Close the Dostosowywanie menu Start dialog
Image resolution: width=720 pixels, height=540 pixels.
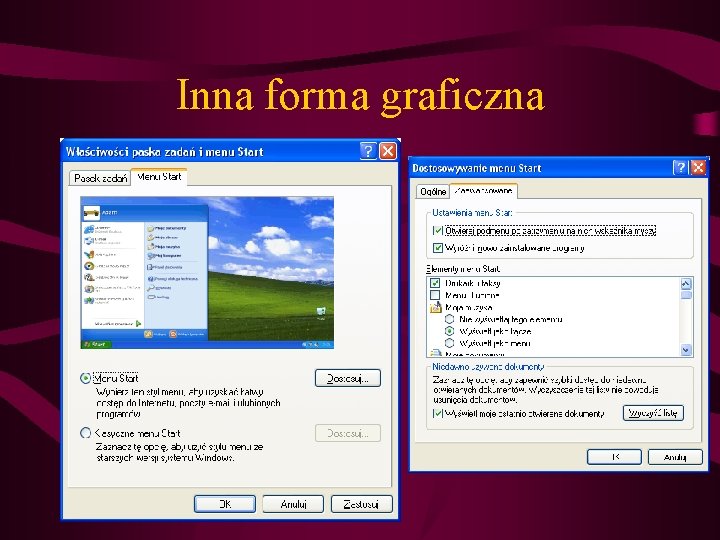click(698, 168)
